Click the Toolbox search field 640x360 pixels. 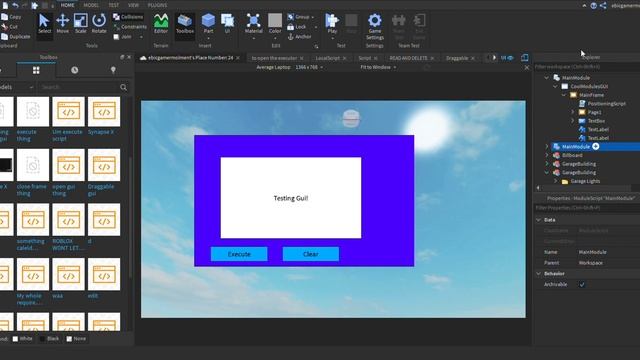coord(79,87)
